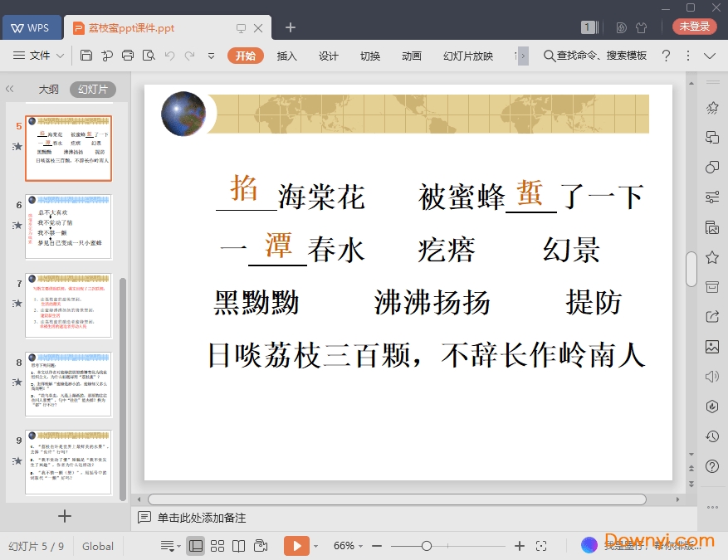Open the 插入 ribbon tab
Image resolution: width=728 pixels, height=560 pixels.
[x=287, y=56]
